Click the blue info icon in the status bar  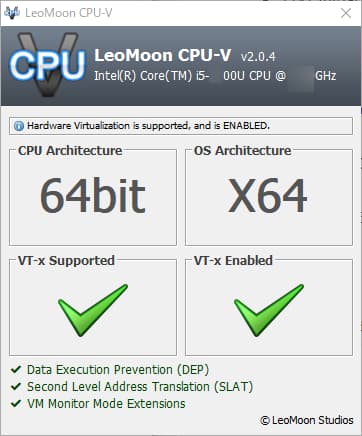tap(19, 126)
